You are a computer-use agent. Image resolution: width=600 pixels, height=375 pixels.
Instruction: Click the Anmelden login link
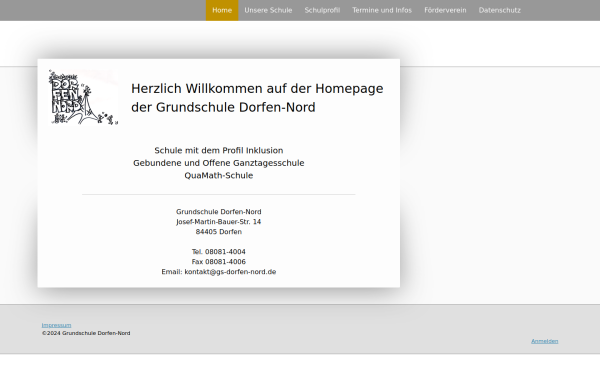pos(545,341)
